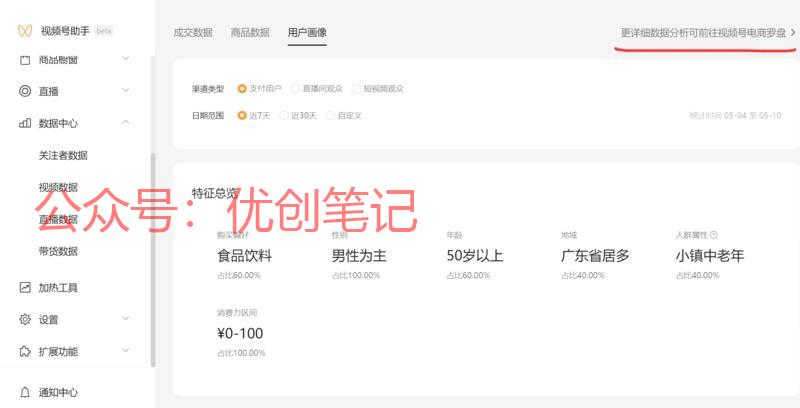The height and width of the screenshot is (408, 800).
Task: Click the beta tag beside 视频号助手
Action: tap(104, 31)
